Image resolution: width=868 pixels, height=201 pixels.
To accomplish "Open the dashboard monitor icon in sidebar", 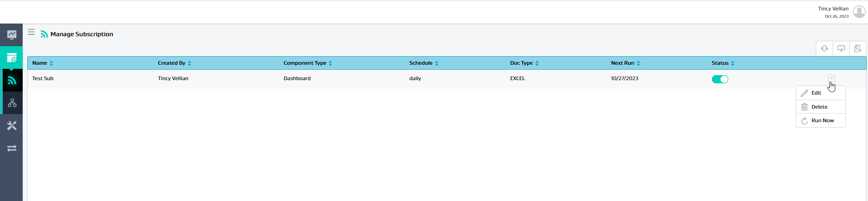I will pos(12,35).
